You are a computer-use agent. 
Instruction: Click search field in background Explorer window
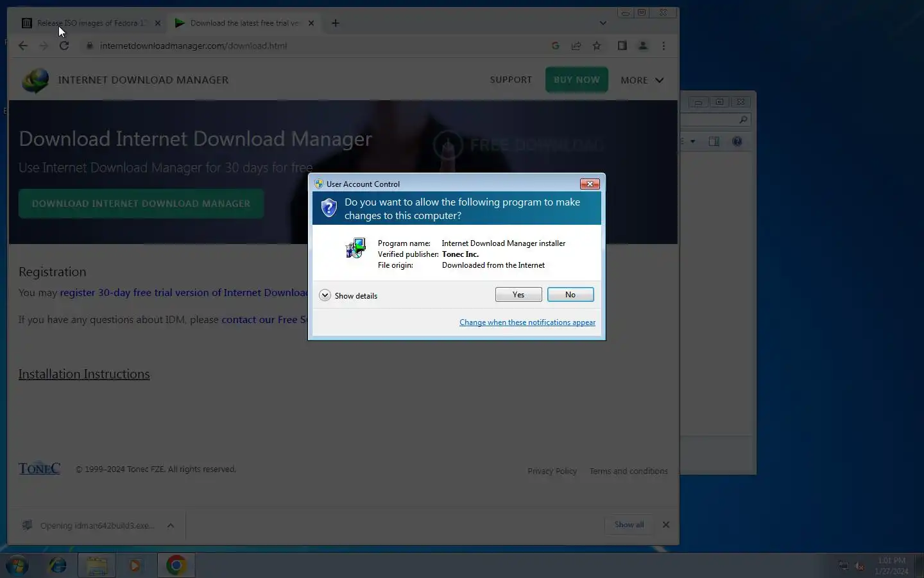(x=715, y=119)
